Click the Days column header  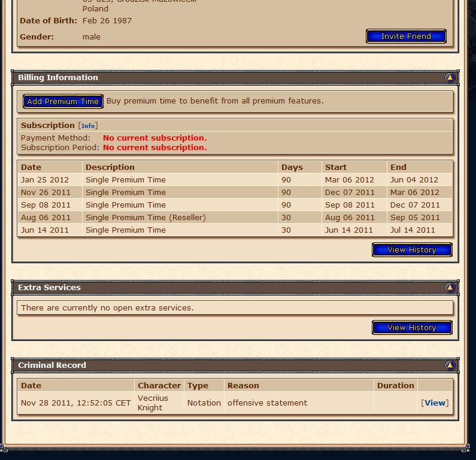pos(292,167)
